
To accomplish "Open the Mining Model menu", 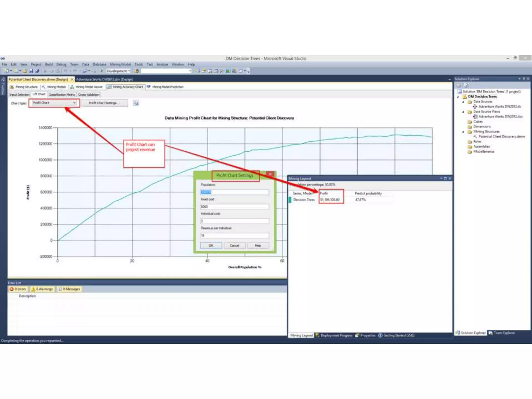I will tap(120, 64).
